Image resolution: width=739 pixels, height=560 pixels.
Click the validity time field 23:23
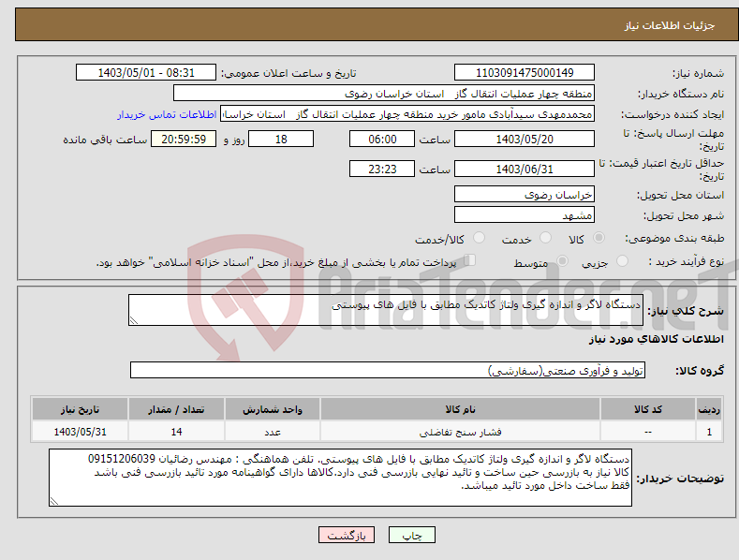(x=382, y=169)
